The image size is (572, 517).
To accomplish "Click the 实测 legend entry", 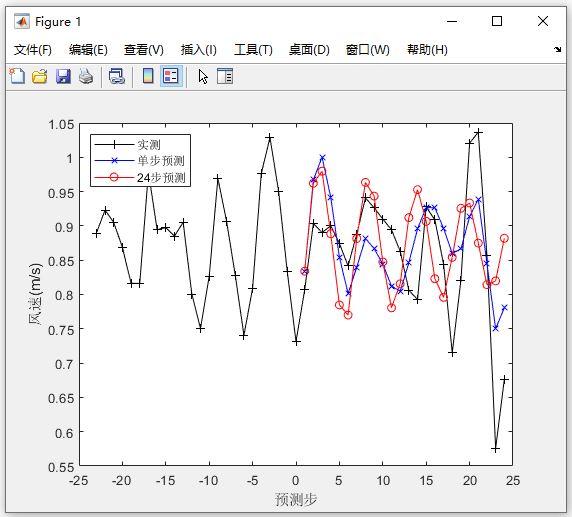I will [x=149, y=145].
